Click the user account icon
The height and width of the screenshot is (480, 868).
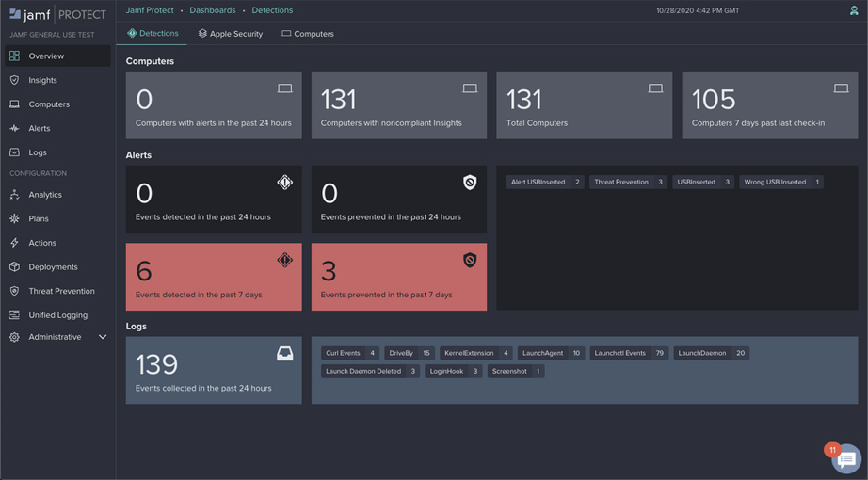coord(854,10)
